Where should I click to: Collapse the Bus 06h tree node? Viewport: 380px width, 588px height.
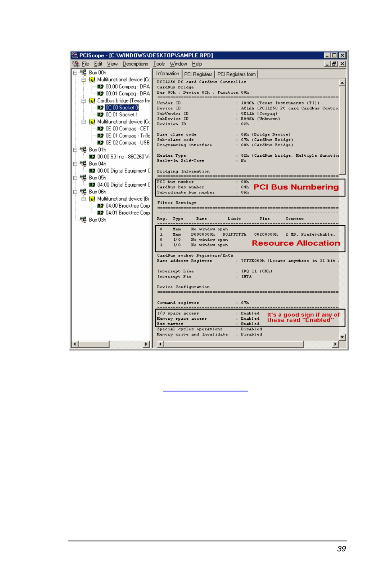click(x=75, y=192)
